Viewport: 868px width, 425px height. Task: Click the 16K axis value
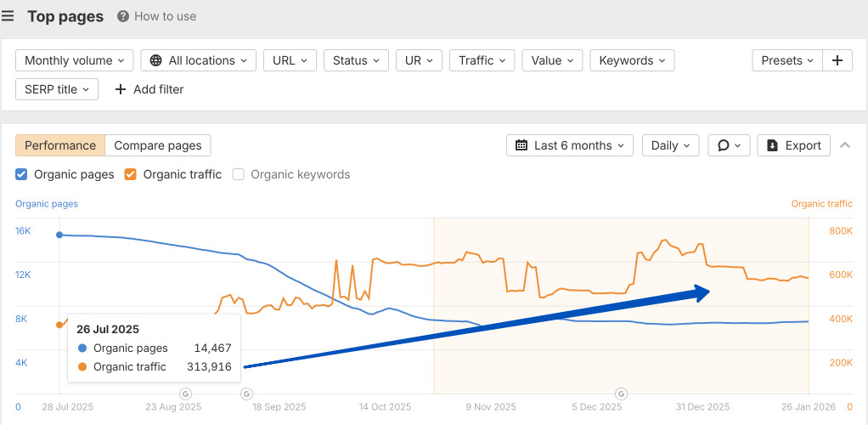[x=23, y=231]
